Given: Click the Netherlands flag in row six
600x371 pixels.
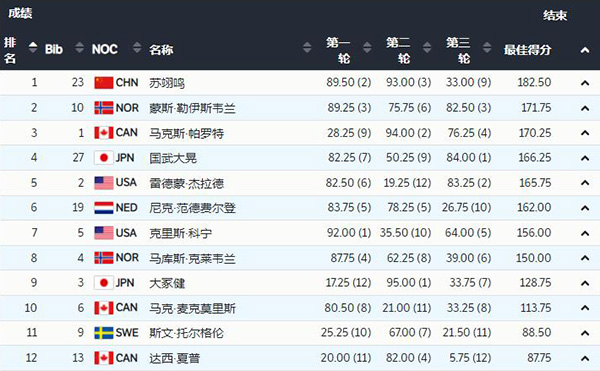Looking at the screenshot, I should pyautogui.click(x=104, y=208).
